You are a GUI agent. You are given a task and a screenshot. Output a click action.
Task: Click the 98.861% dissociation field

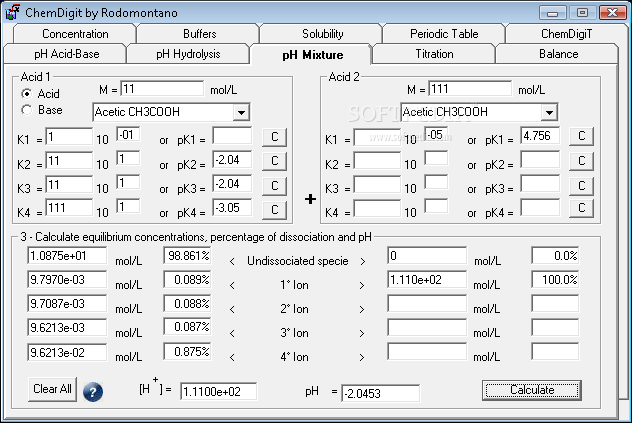(187, 256)
